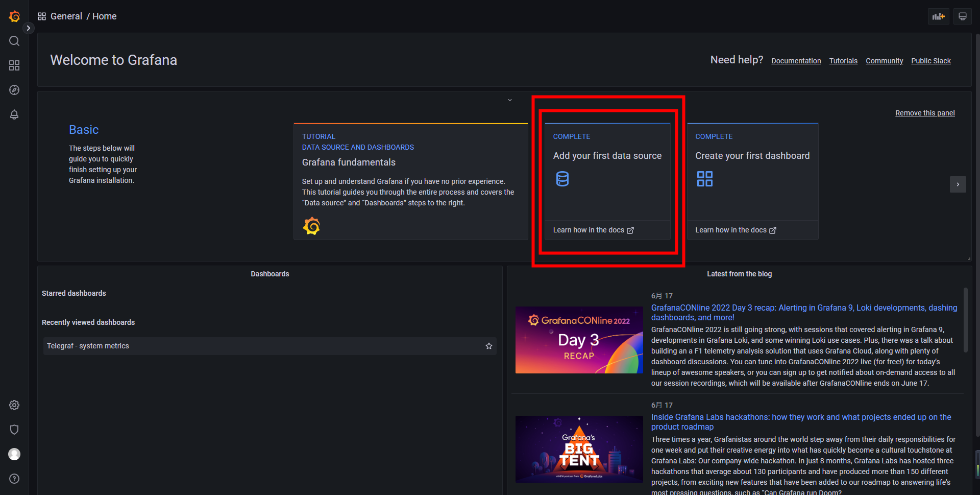Viewport: 980px width, 495px height.
Task: Click the Day 3 Recap thumbnail
Action: 579,340
